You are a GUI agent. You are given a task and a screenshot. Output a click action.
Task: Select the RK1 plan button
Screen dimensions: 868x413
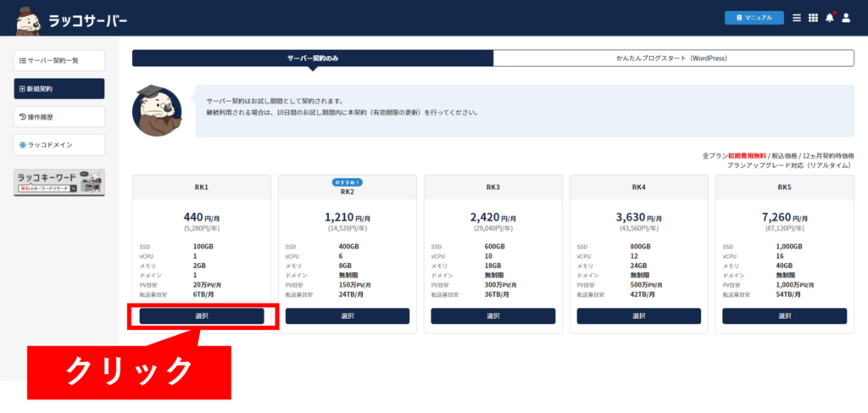pos(202,316)
